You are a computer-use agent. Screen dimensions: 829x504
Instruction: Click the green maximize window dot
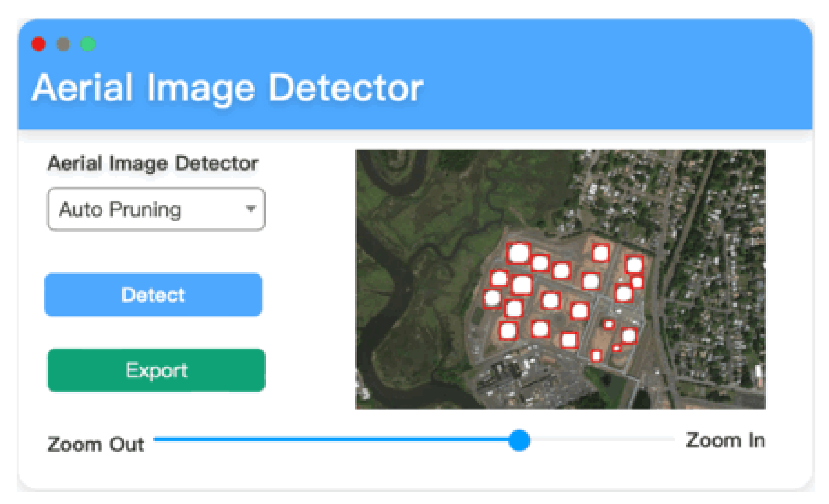coord(88,44)
